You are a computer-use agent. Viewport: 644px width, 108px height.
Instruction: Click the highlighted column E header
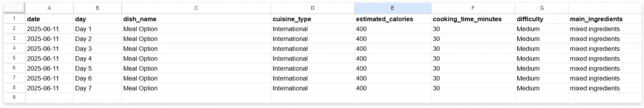pos(392,8)
